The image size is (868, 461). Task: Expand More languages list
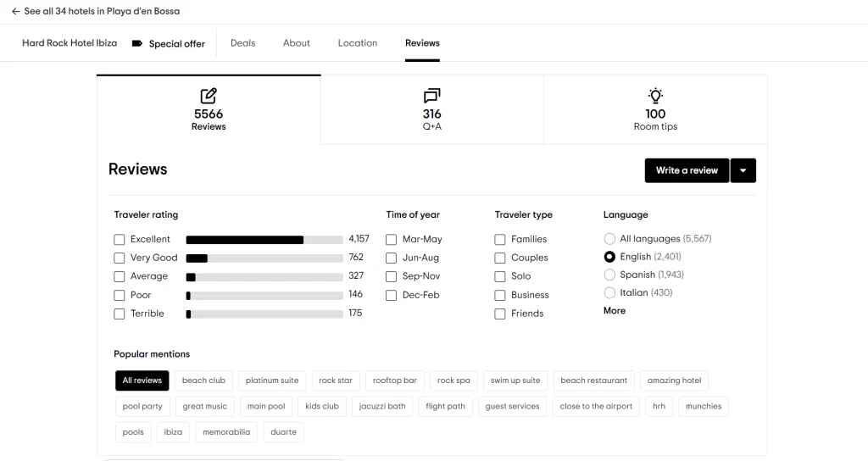point(615,311)
